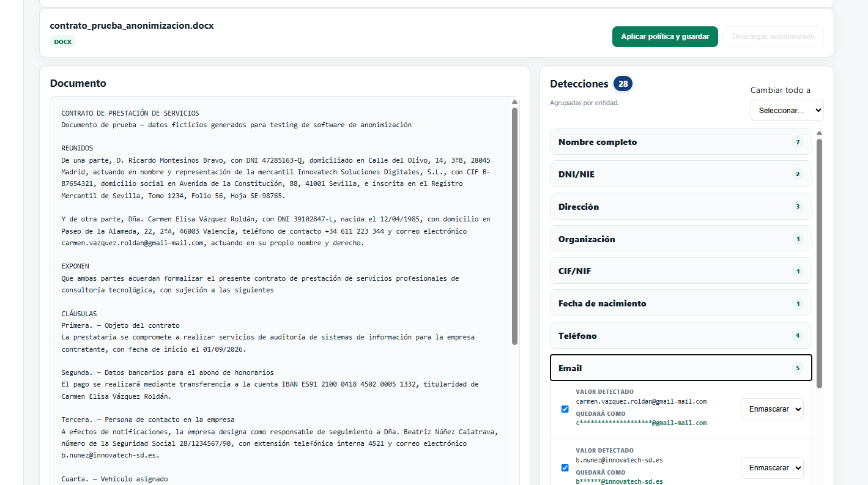Click 'Documento de prueba' subtitle line in document
This screenshot has width=868, height=485.
pyautogui.click(x=236, y=125)
